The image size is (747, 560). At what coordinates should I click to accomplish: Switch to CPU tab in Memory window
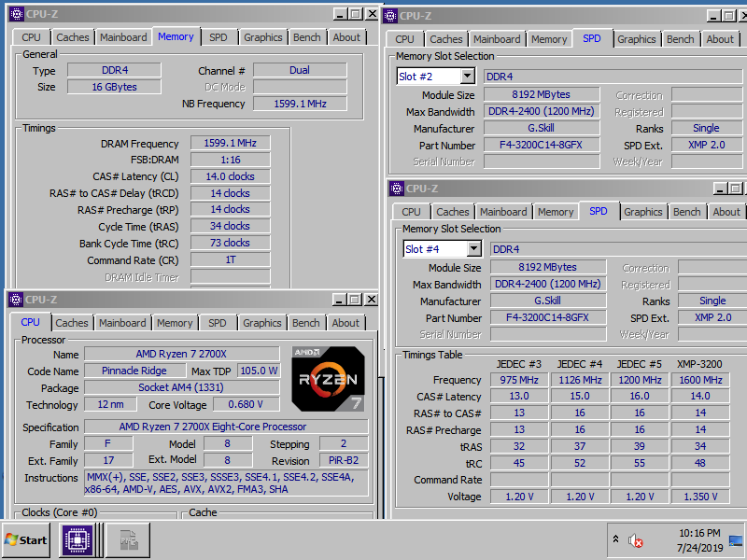(x=31, y=37)
